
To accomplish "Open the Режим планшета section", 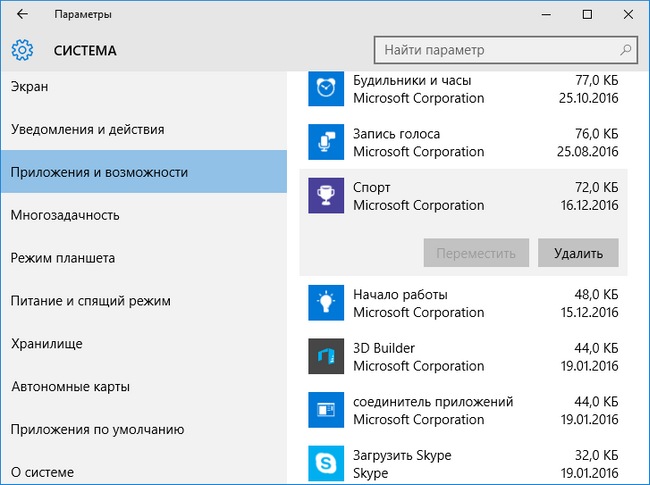I will click(x=143, y=257).
